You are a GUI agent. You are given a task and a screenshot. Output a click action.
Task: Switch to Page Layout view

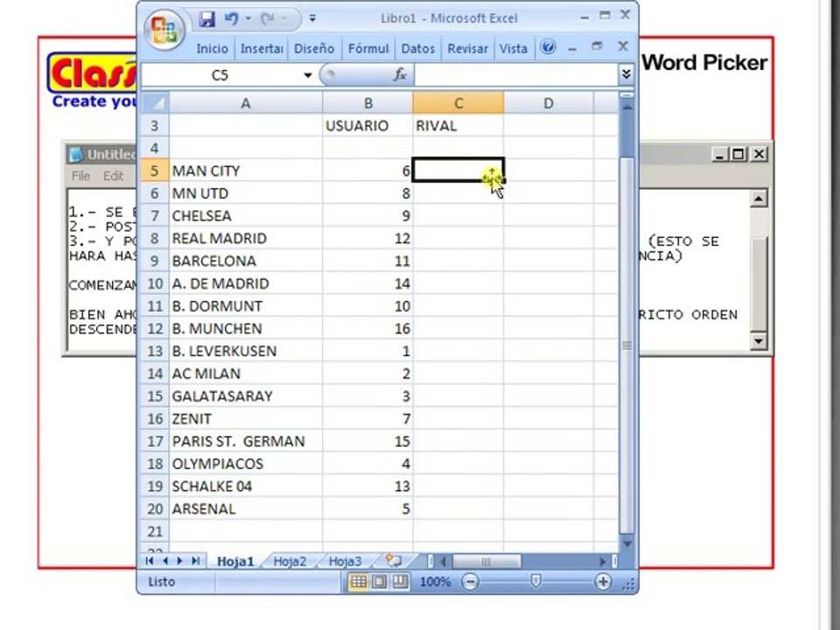[379, 582]
